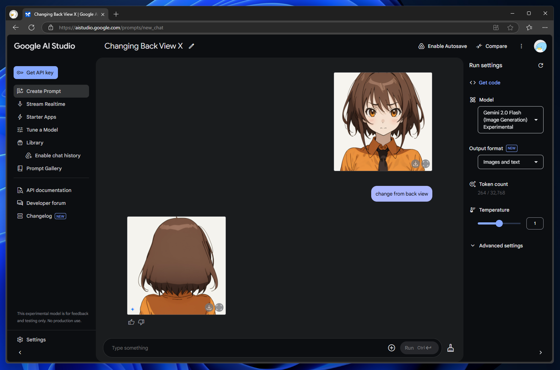This screenshot has height=370, width=560.
Task: Click the browser back arrow
Action: 15,28
